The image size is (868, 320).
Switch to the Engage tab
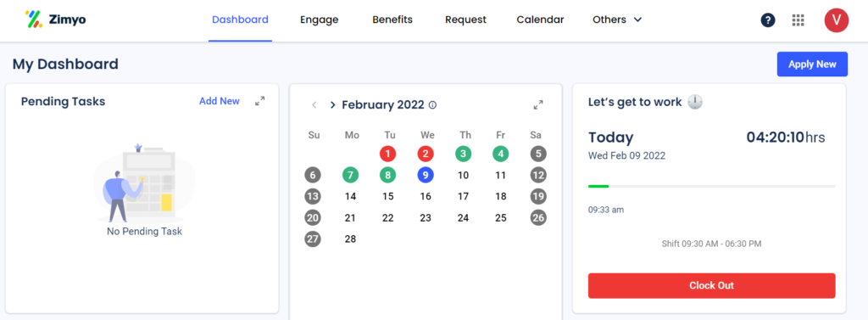tap(319, 20)
